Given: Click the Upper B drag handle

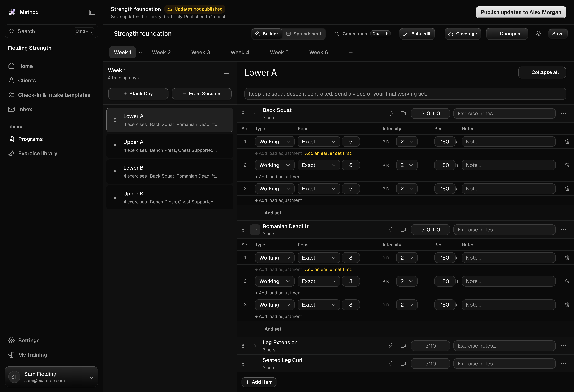Looking at the screenshot, I should pyautogui.click(x=115, y=197).
